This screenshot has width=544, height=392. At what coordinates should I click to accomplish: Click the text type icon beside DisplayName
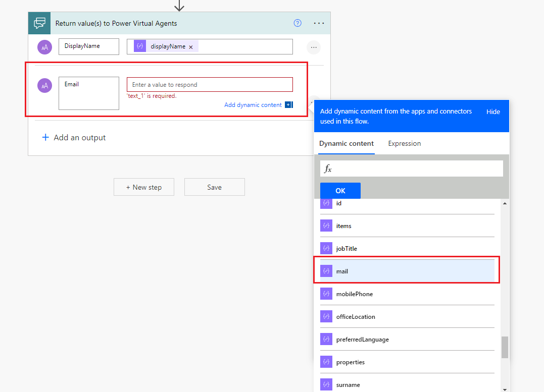click(45, 47)
